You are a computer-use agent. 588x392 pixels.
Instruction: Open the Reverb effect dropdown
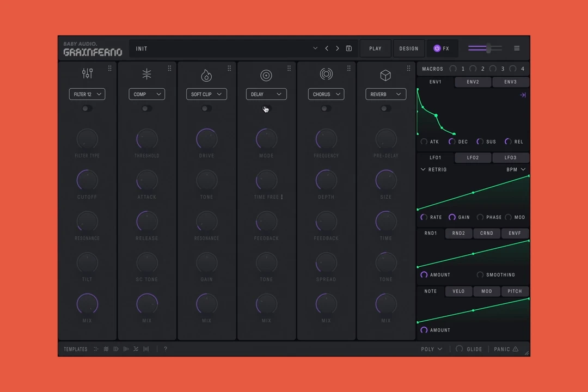[x=385, y=94]
